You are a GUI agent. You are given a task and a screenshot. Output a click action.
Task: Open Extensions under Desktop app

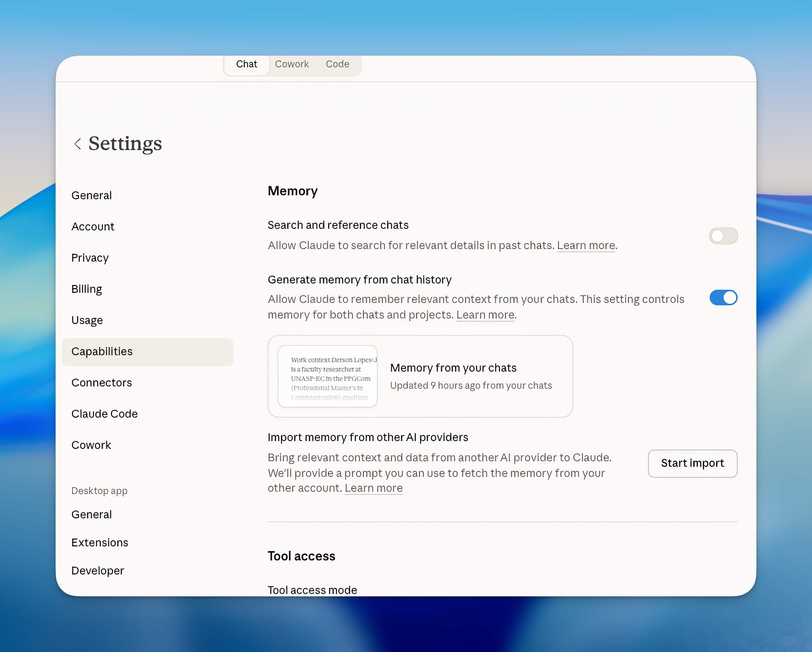(x=100, y=542)
